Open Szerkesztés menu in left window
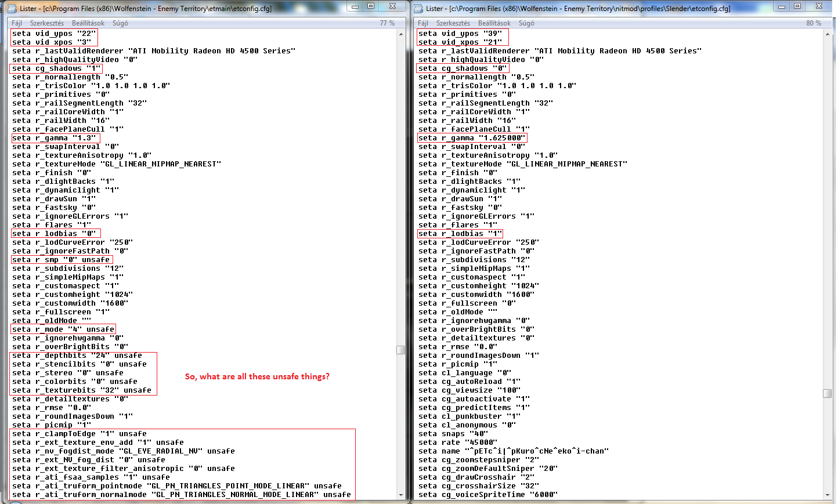 (47, 23)
